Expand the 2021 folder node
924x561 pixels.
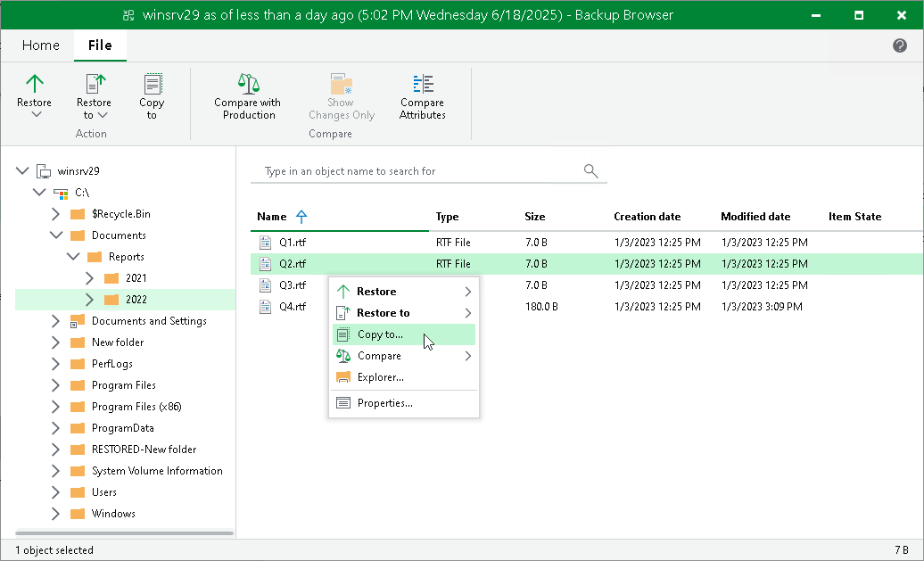pos(89,278)
